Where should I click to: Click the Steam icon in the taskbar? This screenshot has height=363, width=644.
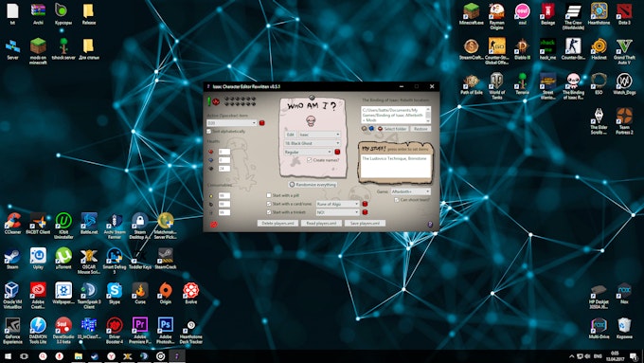click(95, 356)
